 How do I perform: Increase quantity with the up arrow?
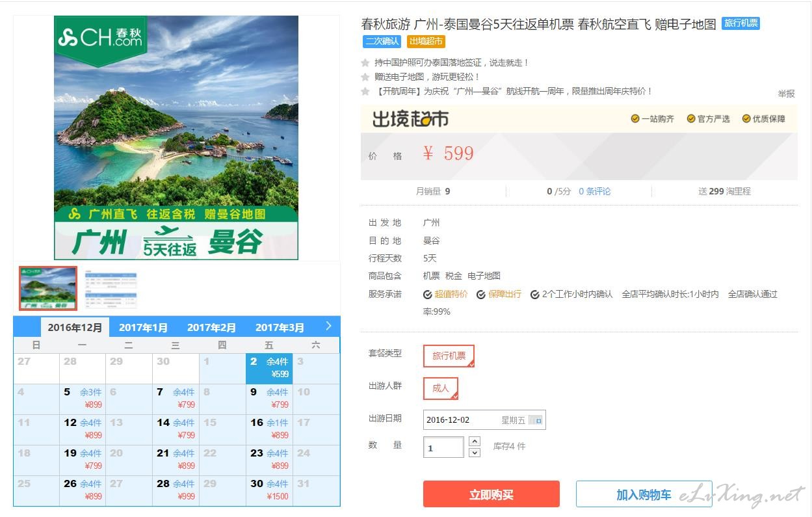coord(475,441)
